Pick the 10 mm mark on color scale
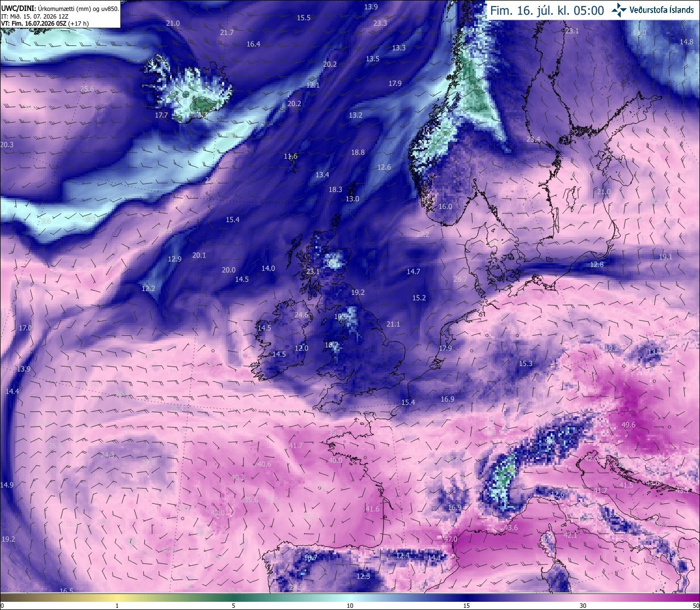This screenshot has height=610, width=700. pyautogui.click(x=350, y=605)
